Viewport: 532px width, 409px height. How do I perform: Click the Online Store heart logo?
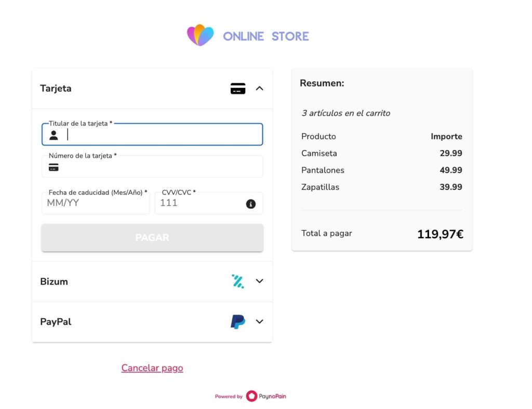coord(201,35)
